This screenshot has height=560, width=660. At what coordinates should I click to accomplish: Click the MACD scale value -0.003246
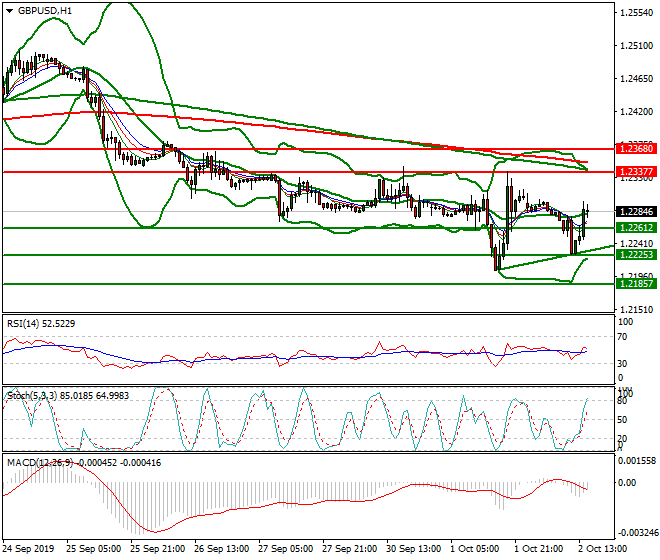637,533
